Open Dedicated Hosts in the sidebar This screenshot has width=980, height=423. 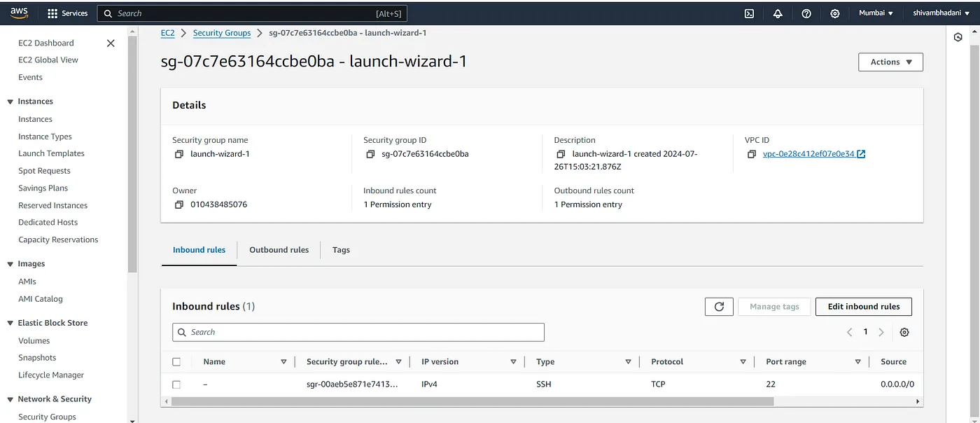[48, 223]
